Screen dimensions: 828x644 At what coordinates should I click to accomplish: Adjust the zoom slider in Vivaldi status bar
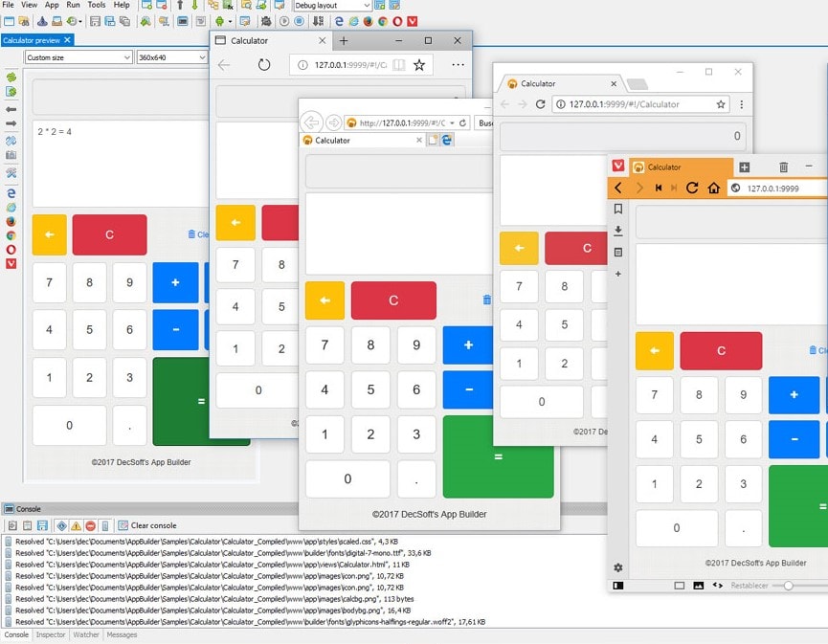(x=788, y=586)
